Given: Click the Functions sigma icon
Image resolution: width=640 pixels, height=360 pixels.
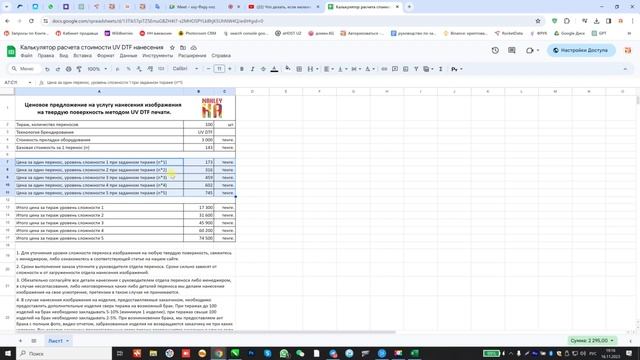Looking at the screenshot, I should (440, 69).
